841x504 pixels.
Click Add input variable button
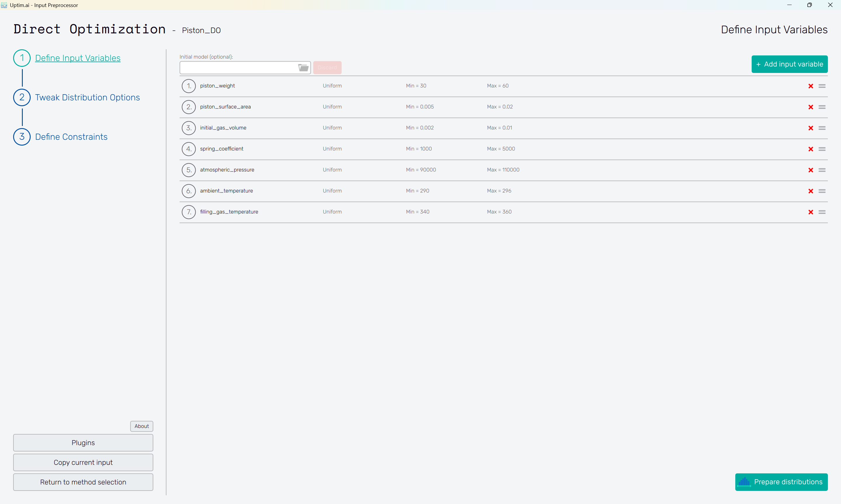[789, 64]
